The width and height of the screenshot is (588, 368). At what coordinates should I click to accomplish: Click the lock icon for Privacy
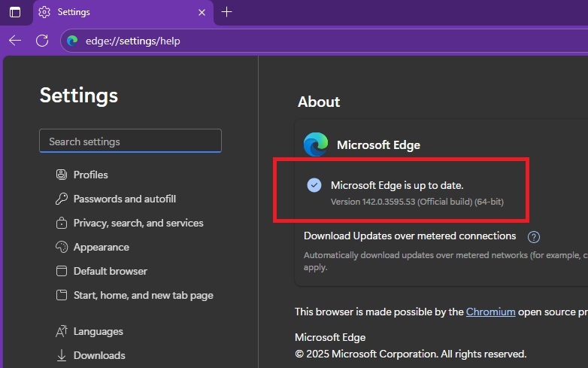pos(62,223)
